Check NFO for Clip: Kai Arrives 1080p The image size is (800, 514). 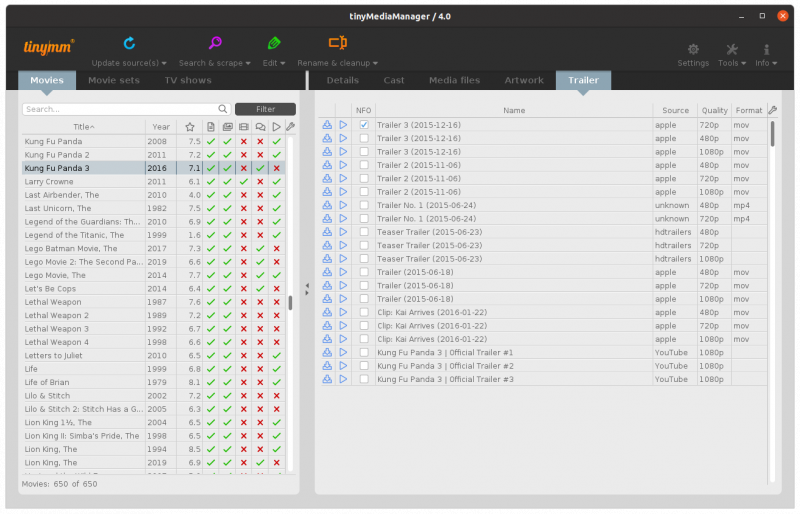click(x=364, y=339)
